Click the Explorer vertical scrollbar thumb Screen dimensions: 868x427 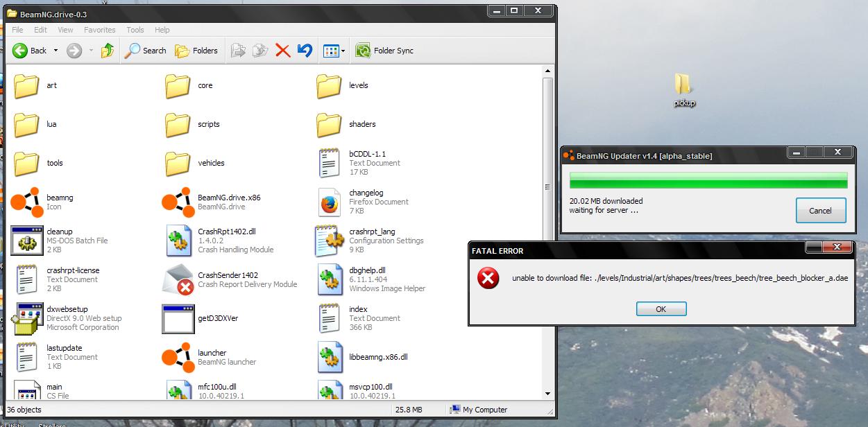pos(548,186)
